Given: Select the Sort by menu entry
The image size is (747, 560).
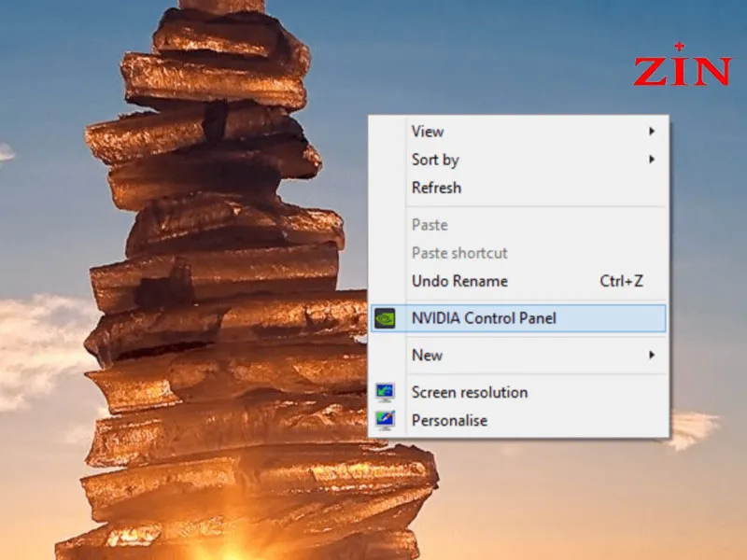Looking at the screenshot, I should pos(435,160).
